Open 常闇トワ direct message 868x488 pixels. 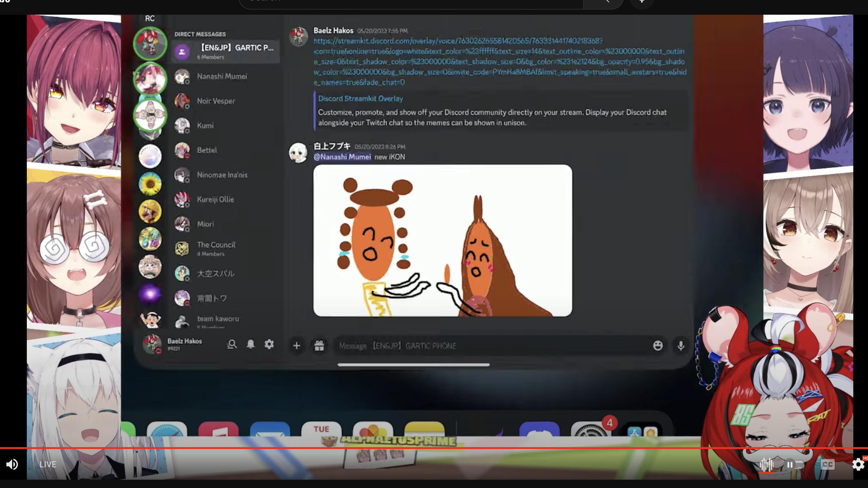[225, 298]
